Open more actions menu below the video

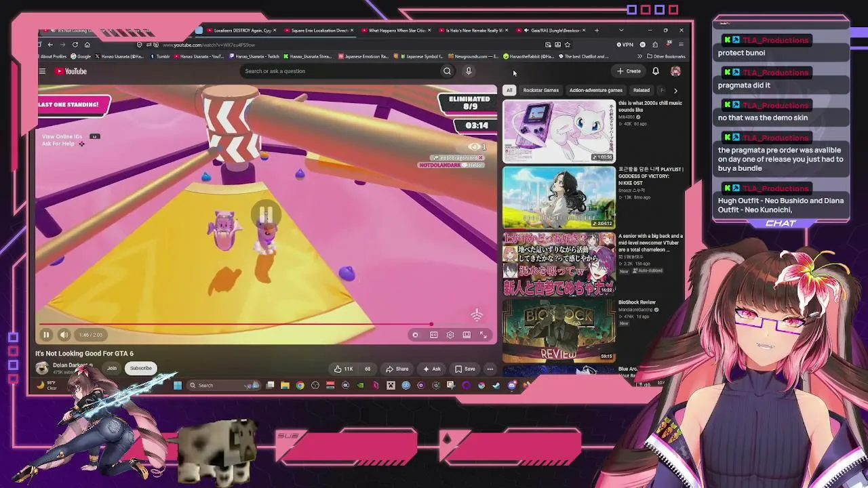click(x=490, y=369)
